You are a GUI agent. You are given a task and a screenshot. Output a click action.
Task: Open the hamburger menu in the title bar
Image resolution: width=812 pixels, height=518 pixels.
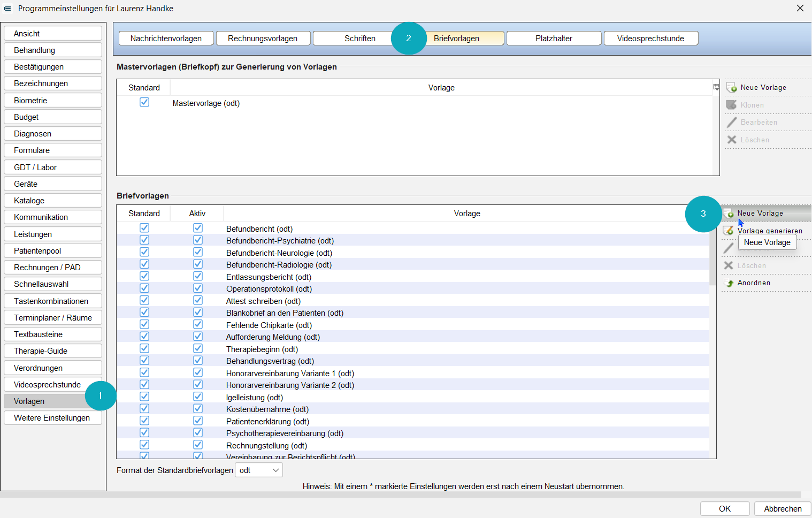pyautogui.click(x=7, y=9)
